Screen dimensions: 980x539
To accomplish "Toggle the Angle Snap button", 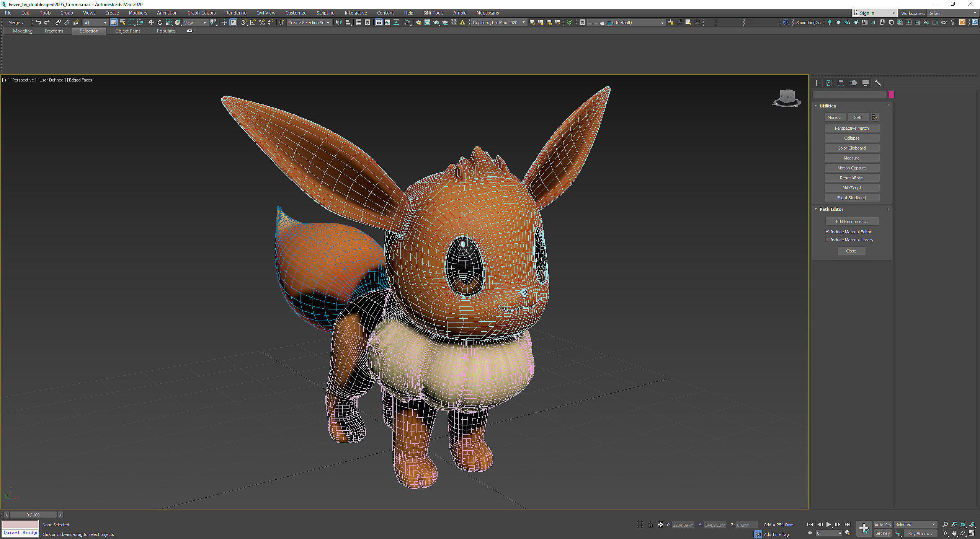I will (253, 23).
